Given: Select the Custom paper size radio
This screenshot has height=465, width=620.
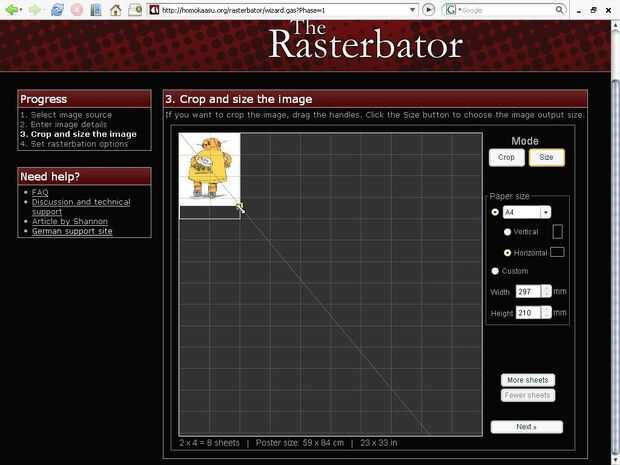Looking at the screenshot, I should pyautogui.click(x=495, y=271).
